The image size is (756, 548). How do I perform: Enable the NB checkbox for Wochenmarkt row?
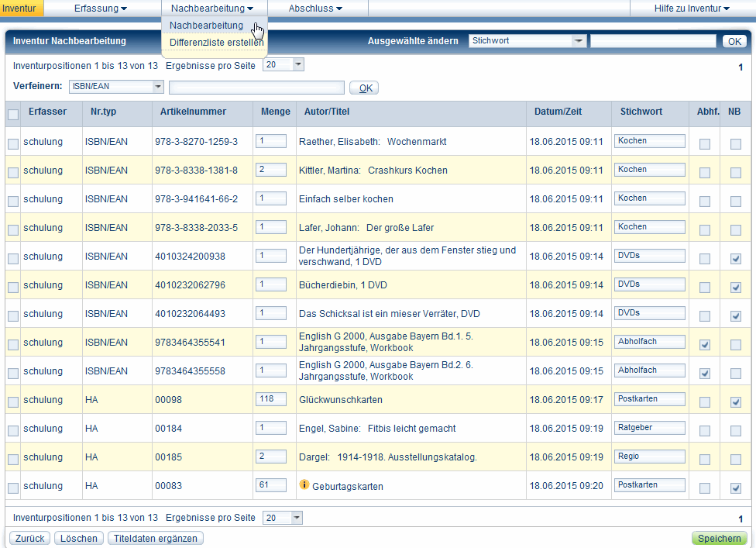click(735, 144)
